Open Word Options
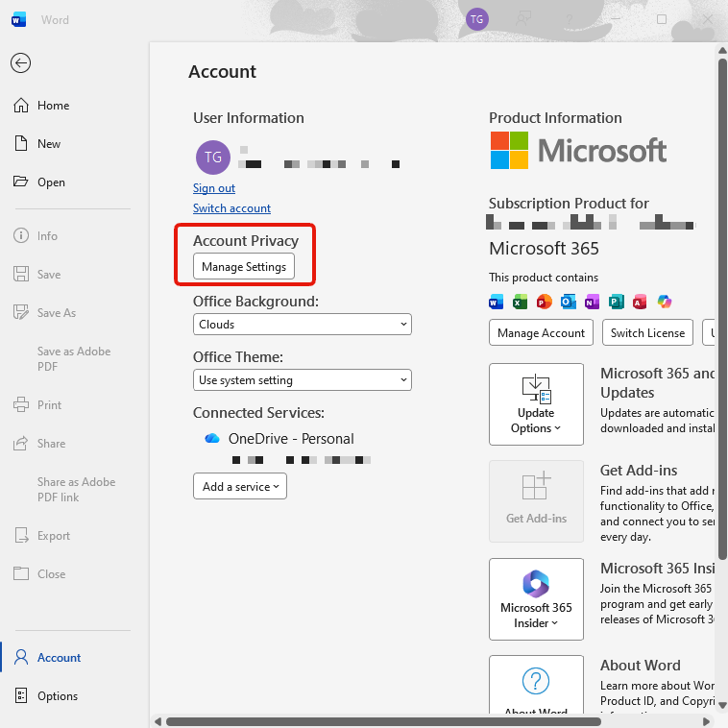This screenshot has width=728, height=728. 45,696
